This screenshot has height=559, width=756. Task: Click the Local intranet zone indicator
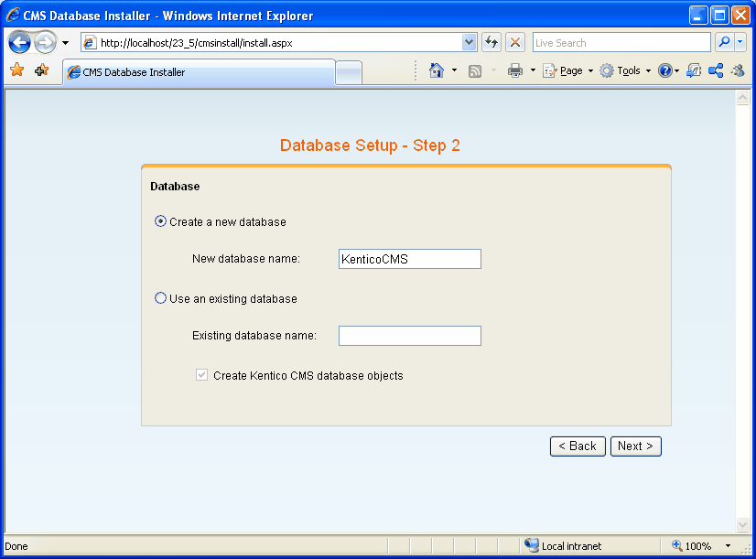(x=563, y=545)
